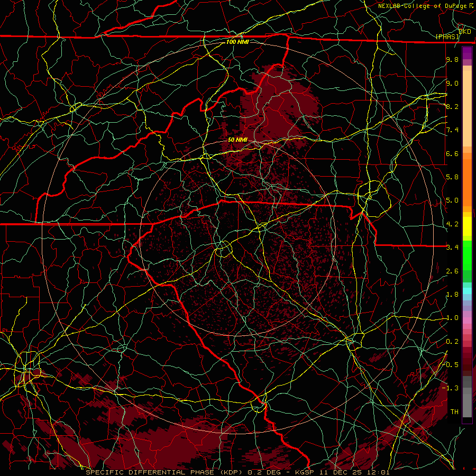Viewport: 476px width, 476px height.
Task: Click the 50 NMI range ring label
Action: coord(237,140)
